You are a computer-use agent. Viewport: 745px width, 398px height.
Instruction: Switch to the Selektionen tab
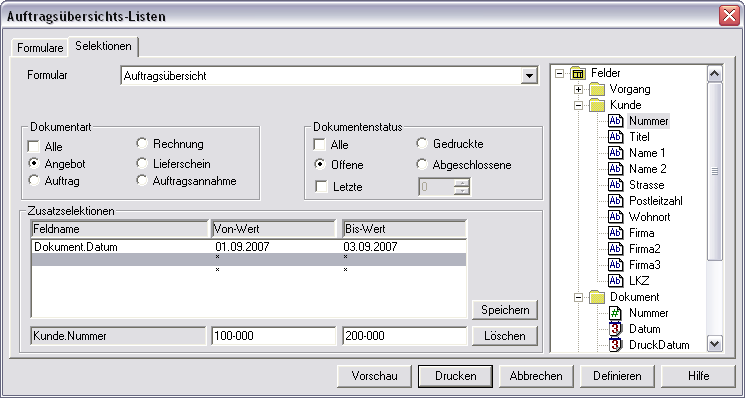103,46
